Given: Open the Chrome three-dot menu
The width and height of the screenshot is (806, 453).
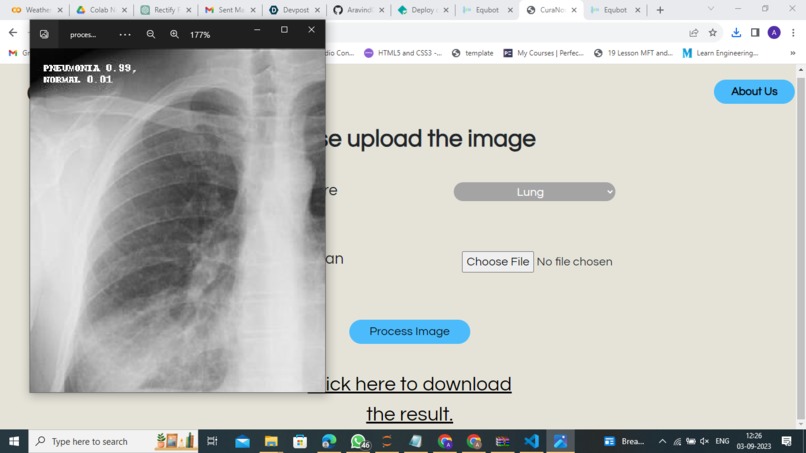Looking at the screenshot, I should [x=793, y=32].
